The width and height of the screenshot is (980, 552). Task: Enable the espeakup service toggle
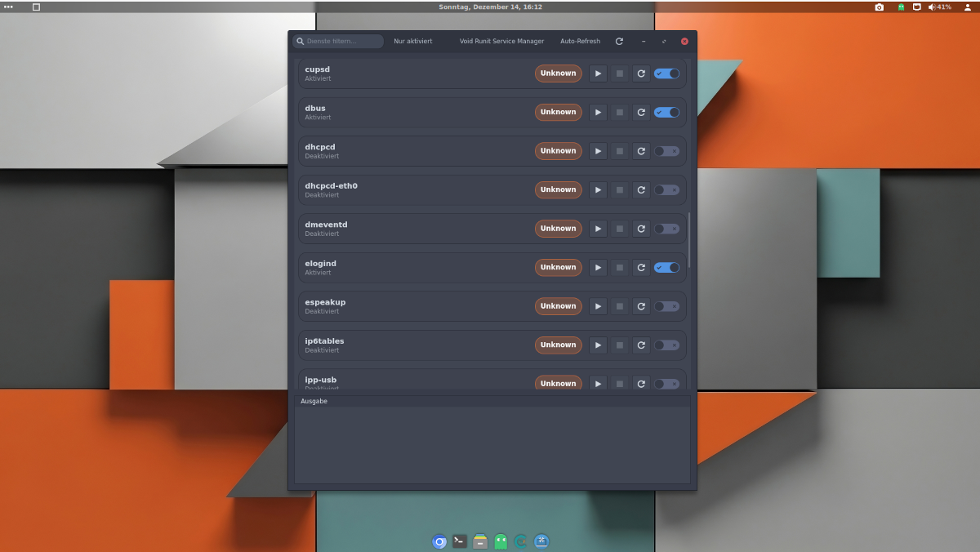(x=666, y=306)
